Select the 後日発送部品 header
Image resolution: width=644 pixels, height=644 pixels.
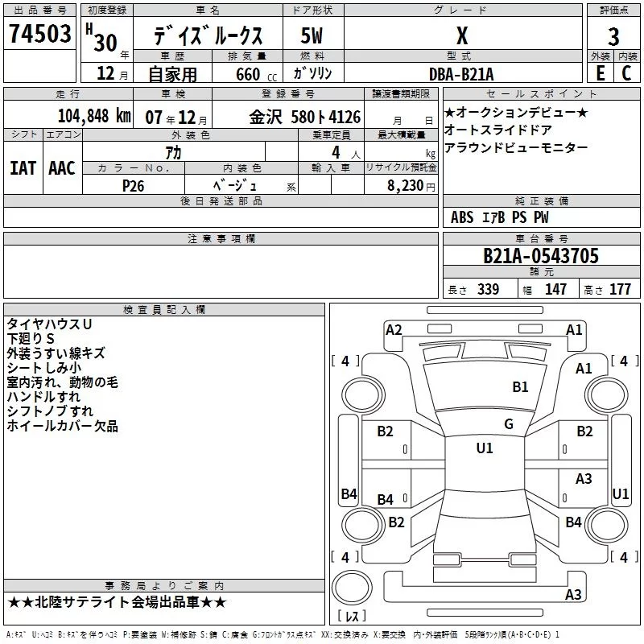221,200
